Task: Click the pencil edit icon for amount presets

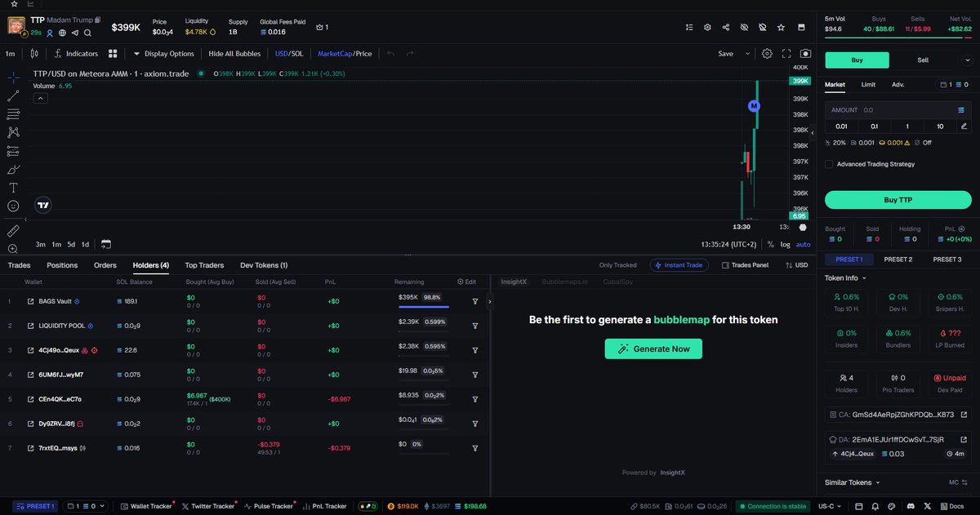Action: coord(964,126)
